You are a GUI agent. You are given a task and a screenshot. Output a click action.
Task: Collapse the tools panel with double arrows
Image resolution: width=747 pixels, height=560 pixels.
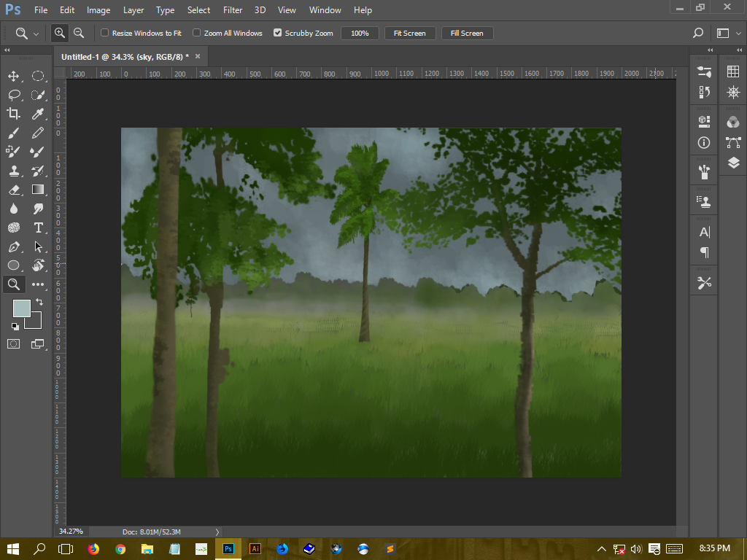(7, 50)
